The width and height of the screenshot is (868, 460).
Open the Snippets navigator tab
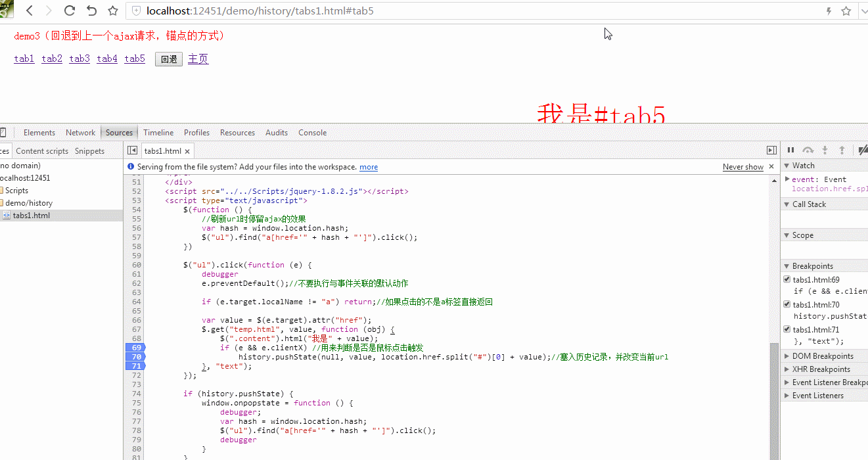click(89, 150)
